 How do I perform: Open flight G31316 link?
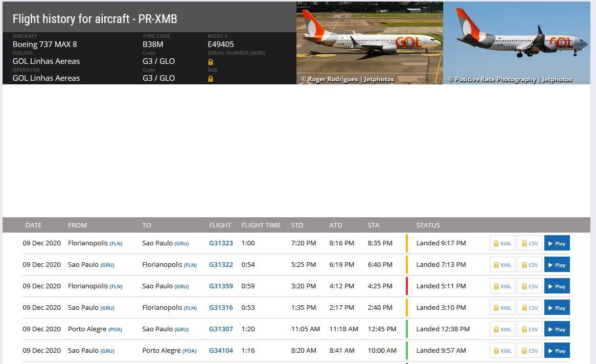point(221,307)
